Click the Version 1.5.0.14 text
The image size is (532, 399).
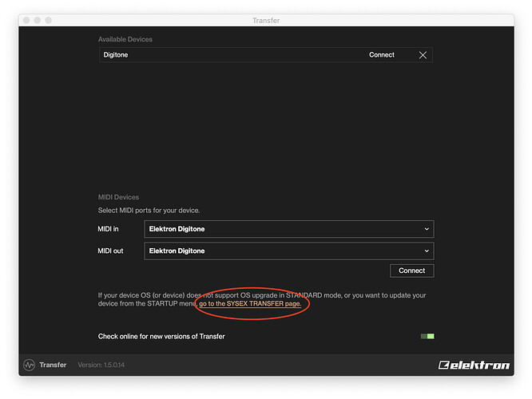coord(101,365)
